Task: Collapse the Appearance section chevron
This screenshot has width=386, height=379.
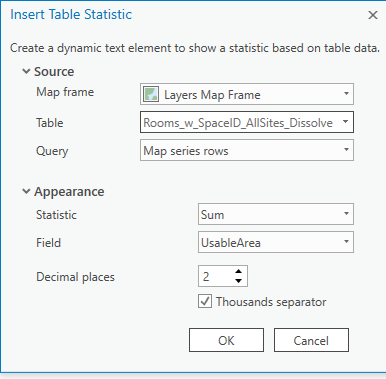Action: pos(26,191)
